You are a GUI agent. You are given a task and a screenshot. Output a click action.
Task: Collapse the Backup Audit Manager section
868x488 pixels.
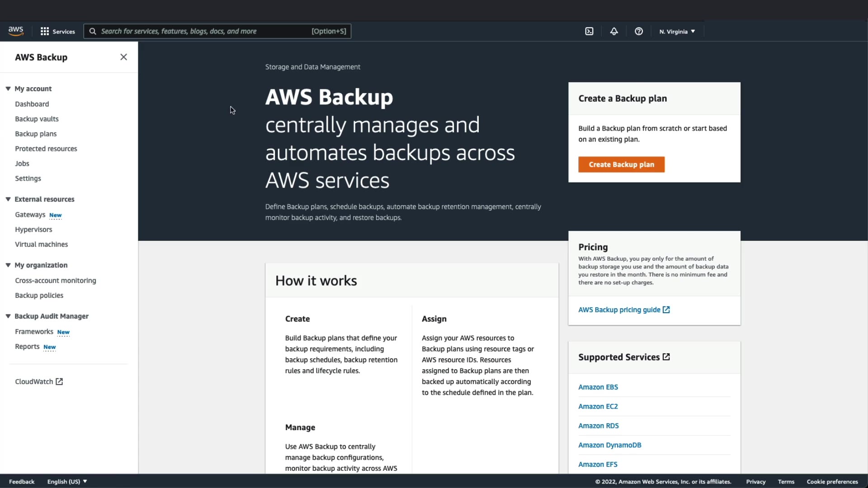[8, 316]
